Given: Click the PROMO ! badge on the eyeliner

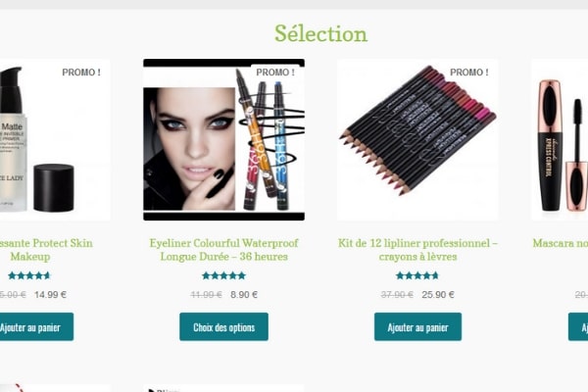Looking at the screenshot, I should 275,72.
